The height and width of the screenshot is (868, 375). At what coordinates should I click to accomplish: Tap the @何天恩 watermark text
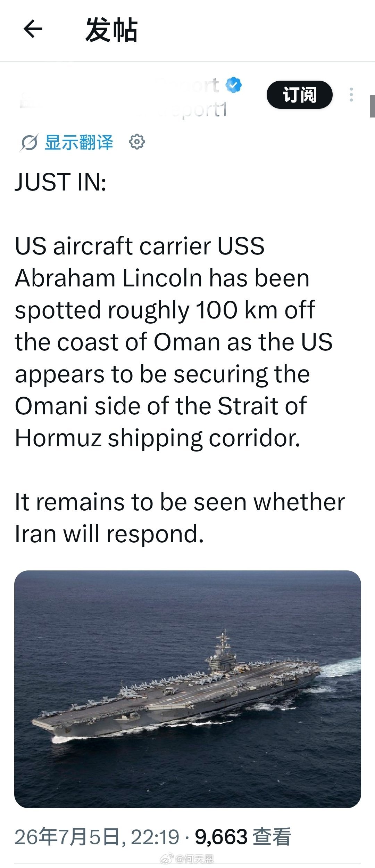tap(194, 859)
